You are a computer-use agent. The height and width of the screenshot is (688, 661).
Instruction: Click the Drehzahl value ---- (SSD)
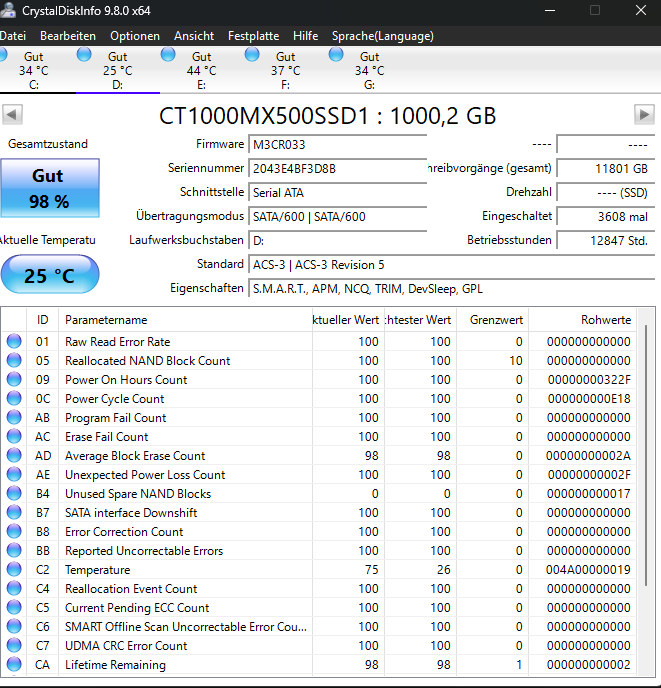606,193
